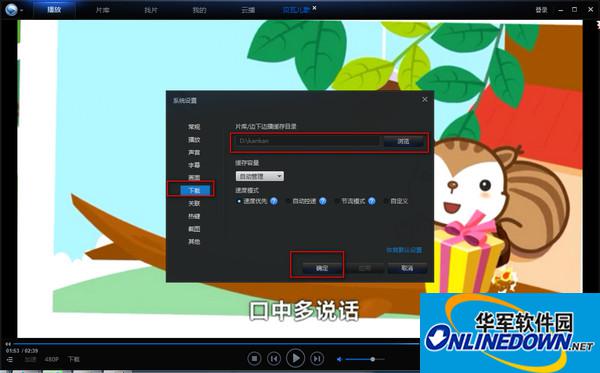Open dropdown arrow beside the logo
600x373 pixels.
(x=21, y=10)
